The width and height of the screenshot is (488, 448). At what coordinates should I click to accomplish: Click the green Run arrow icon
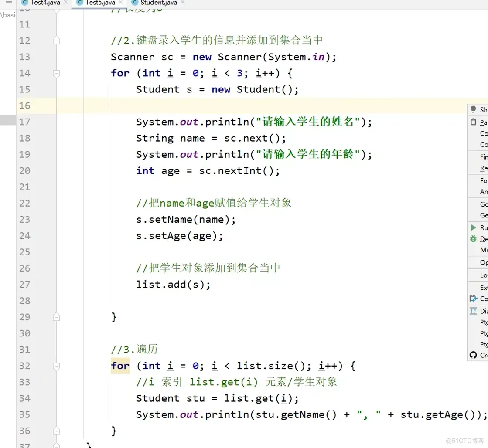473,227
